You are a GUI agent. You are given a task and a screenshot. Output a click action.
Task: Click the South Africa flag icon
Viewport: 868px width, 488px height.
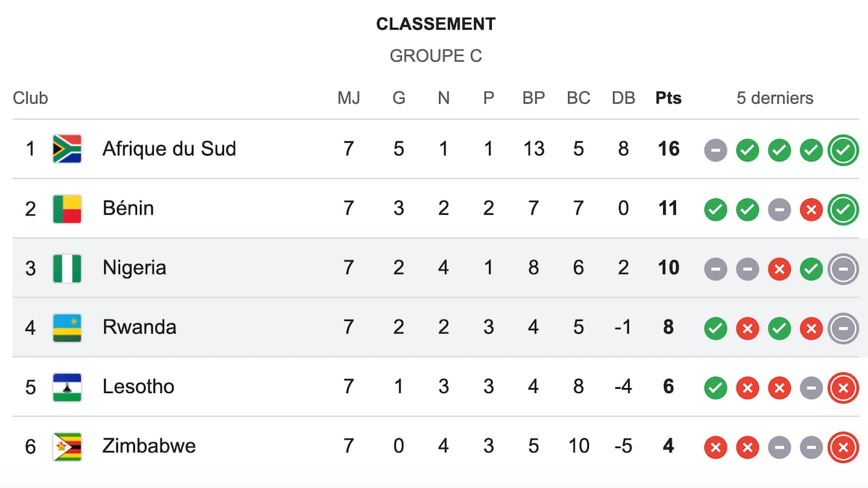[67, 149]
